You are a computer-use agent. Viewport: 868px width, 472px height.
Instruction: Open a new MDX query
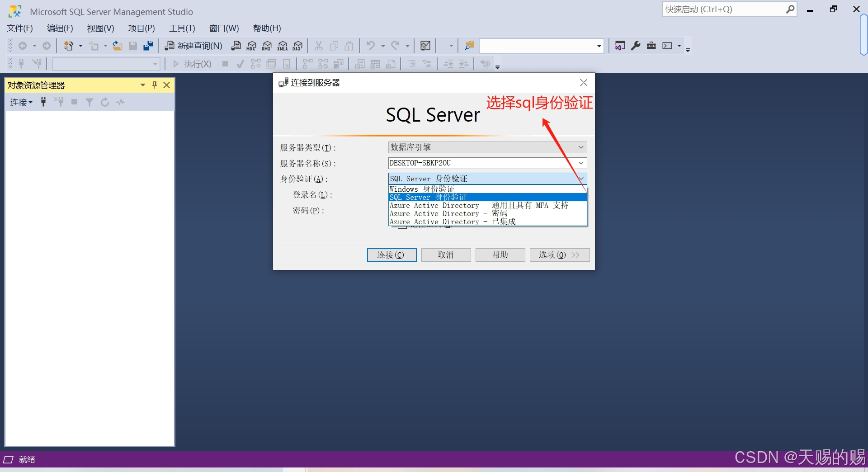point(252,46)
